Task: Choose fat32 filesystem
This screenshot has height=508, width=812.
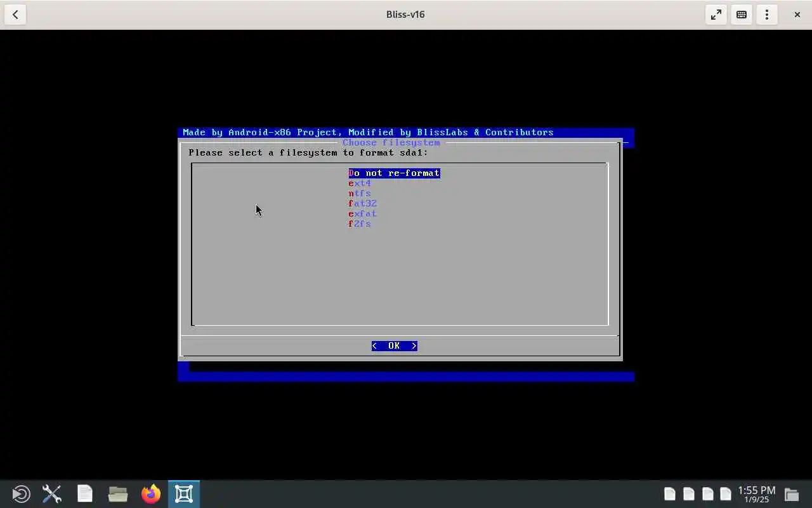Action: pos(362,203)
